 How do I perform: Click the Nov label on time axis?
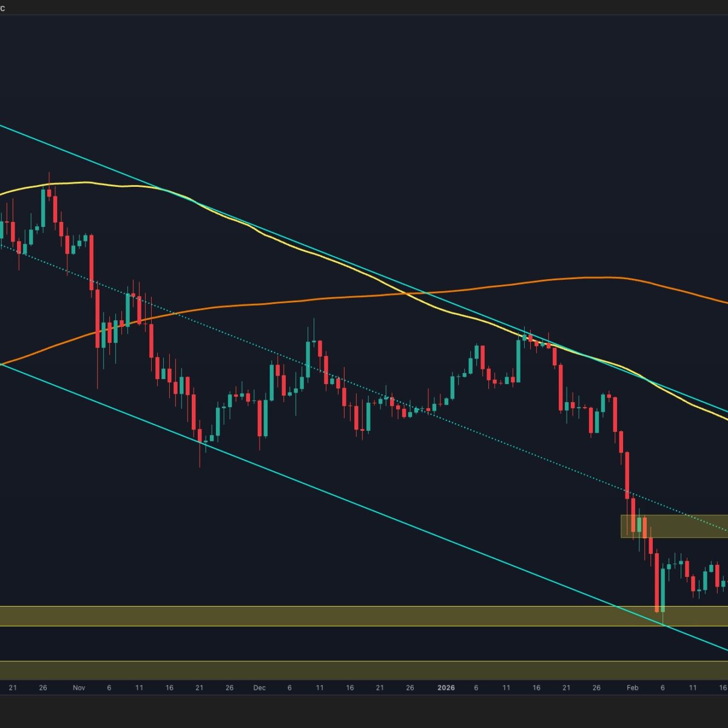[x=79, y=688]
